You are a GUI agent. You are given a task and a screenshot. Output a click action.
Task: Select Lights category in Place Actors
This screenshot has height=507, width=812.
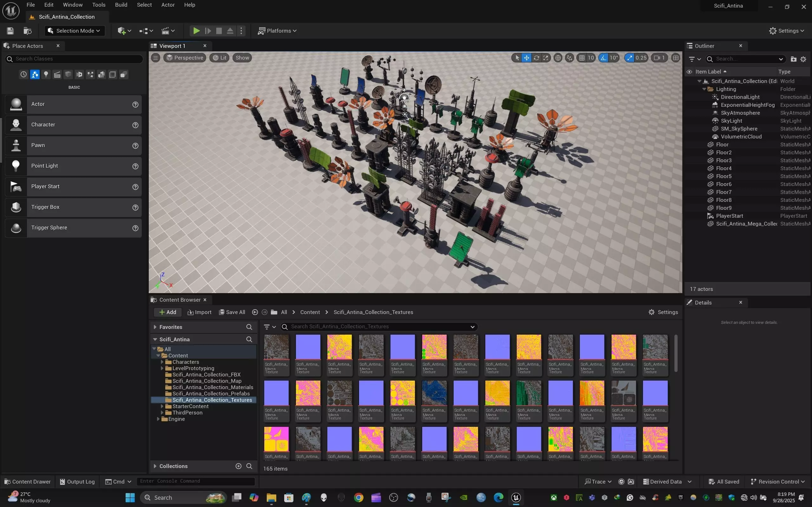pyautogui.click(x=46, y=74)
